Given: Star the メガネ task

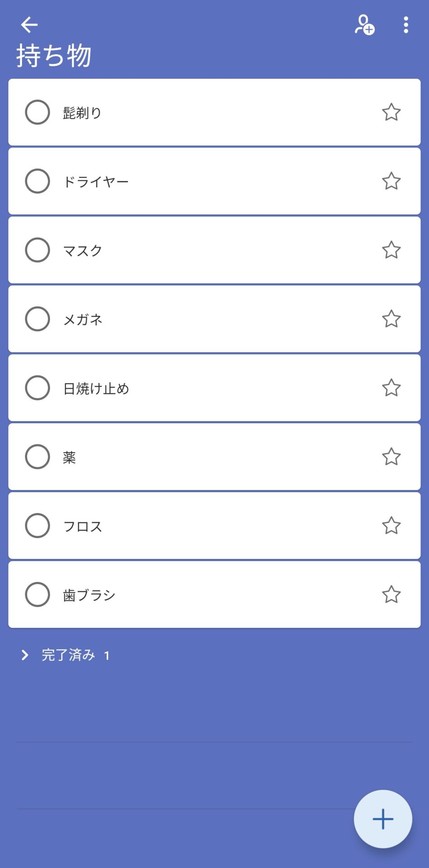Looking at the screenshot, I should coord(391,319).
